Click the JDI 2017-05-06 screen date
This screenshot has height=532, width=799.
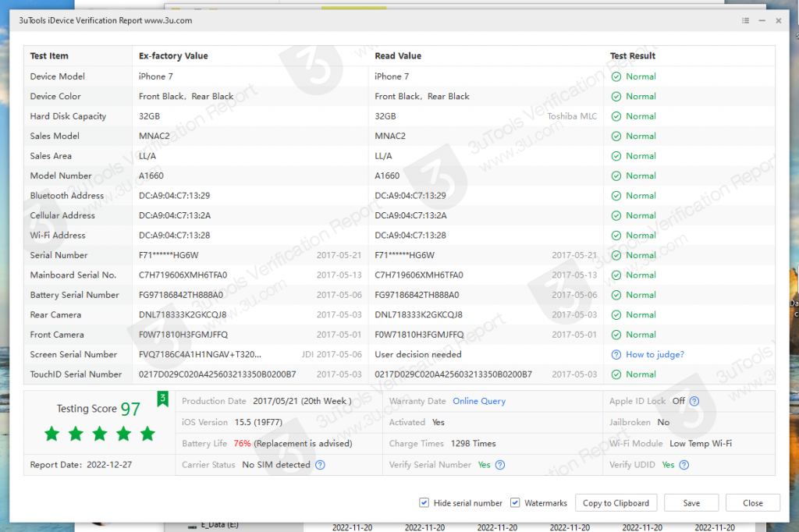point(332,355)
